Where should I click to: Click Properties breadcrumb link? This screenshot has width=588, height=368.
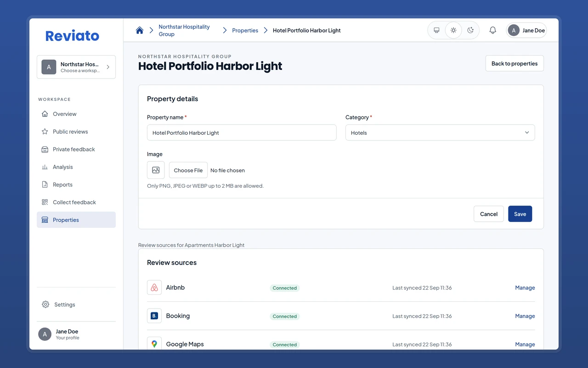(x=245, y=30)
